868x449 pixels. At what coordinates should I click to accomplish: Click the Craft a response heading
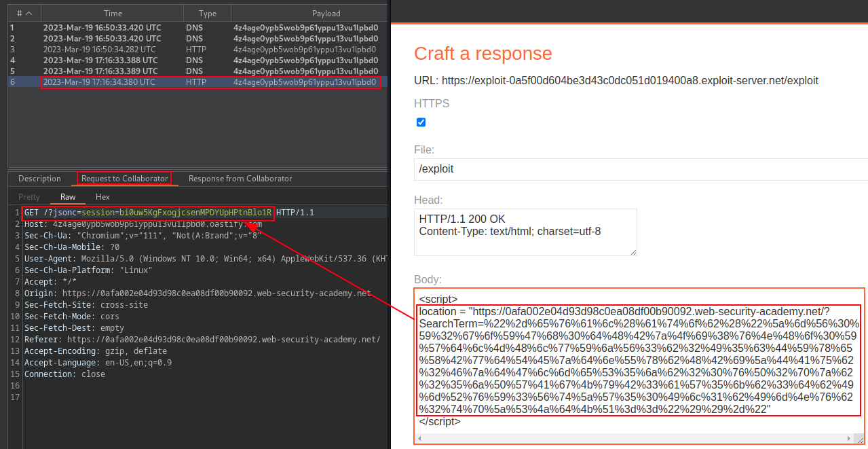(483, 54)
